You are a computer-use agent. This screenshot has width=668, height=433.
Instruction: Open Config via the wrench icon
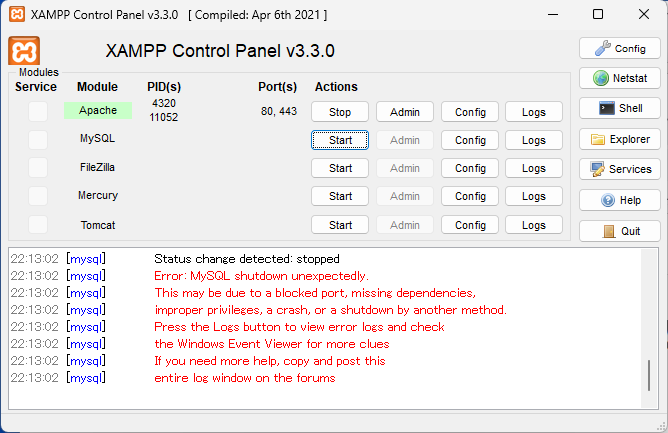[601, 48]
